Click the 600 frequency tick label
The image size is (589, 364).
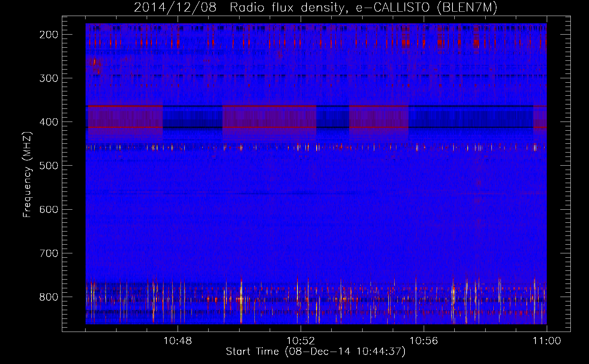[x=48, y=209]
